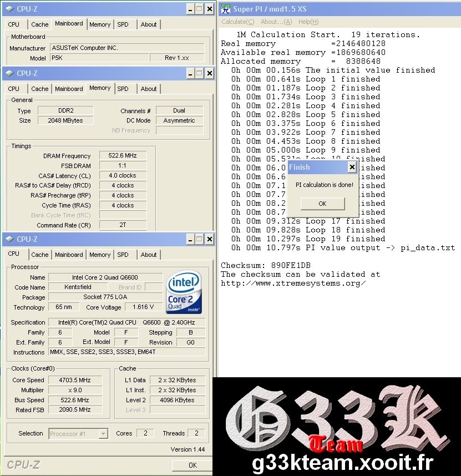Click Channels value Dual
This screenshot has width=461, height=476.
(179, 110)
